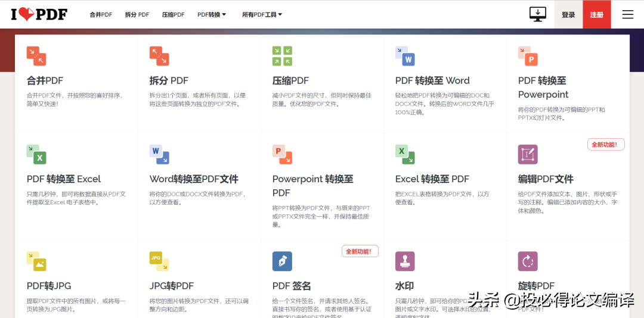Open the Powerpoint 转换至 PDF title
Viewport: 644px width, 318px height.
312,186
